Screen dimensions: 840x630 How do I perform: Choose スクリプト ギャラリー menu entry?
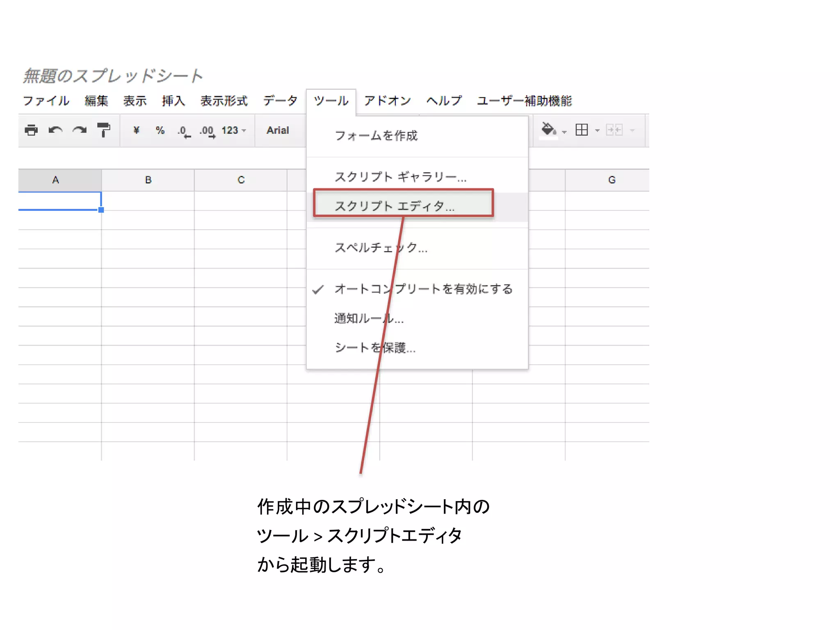[417, 177]
